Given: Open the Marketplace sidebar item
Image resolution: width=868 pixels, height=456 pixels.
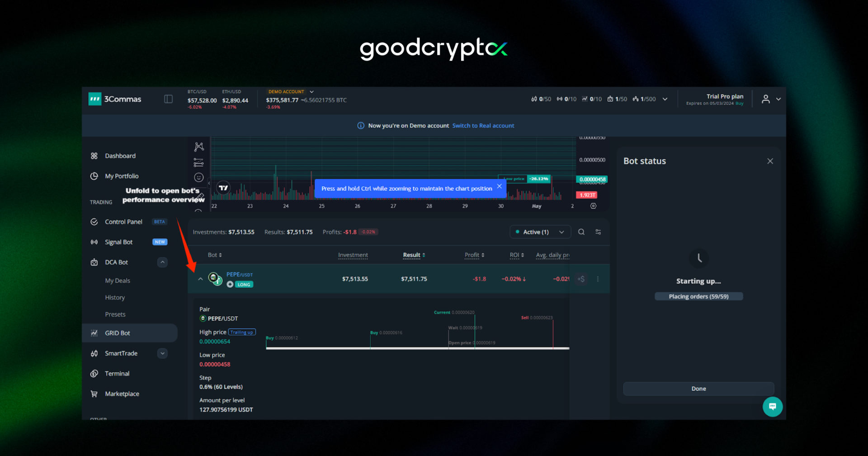Looking at the screenshot, I should (x=121, y=394).
